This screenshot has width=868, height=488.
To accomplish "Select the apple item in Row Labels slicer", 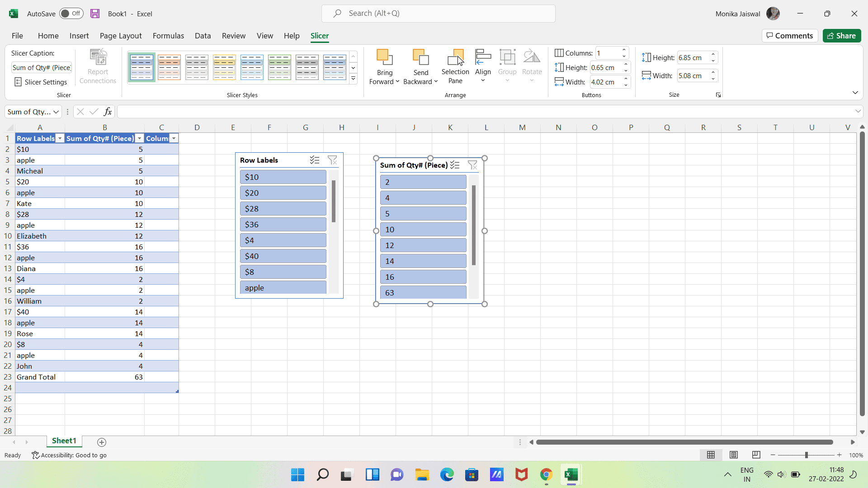I will [283, 287].
